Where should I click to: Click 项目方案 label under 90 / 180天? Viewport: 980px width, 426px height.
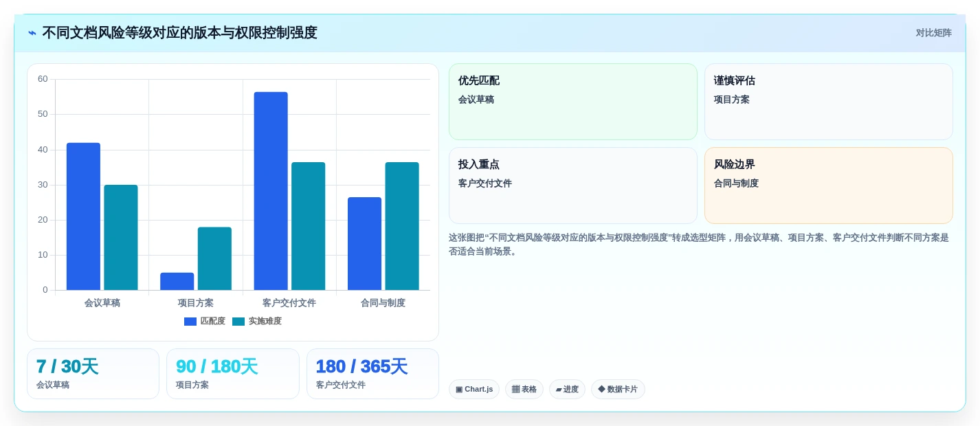[192, 385]
